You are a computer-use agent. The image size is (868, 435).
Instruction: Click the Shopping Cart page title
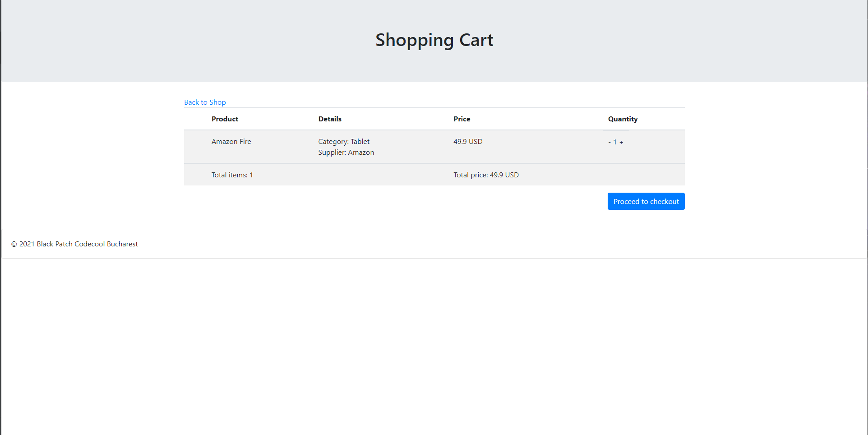click(434, 40)
